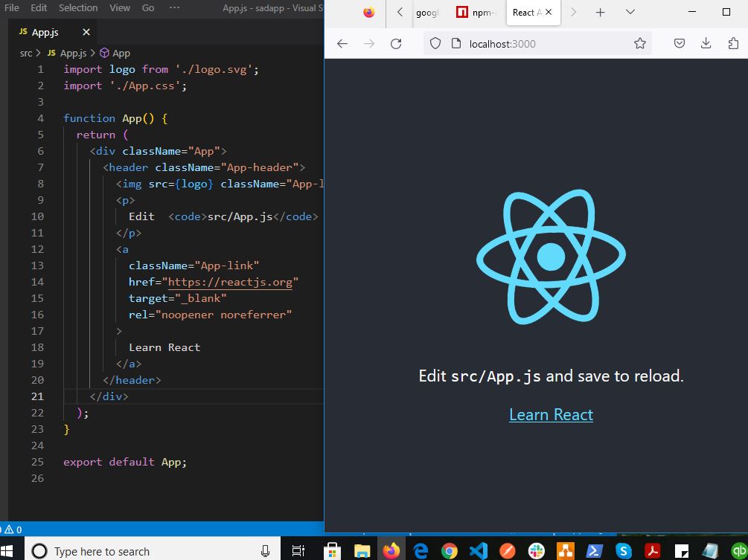This screenshot has width=748, height=560.
Task: Click 'function App() {' code line
Action: [x=115, y=118]
